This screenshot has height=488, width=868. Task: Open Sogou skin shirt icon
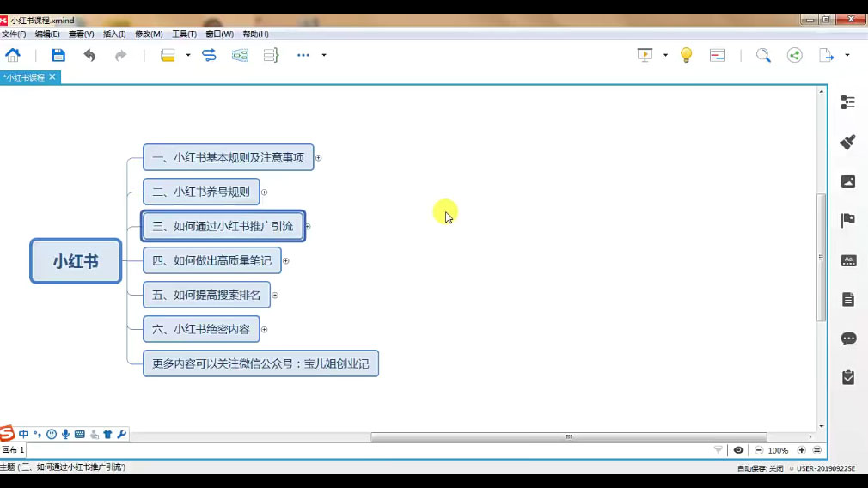pyautogui.click(x=107, y=435)
